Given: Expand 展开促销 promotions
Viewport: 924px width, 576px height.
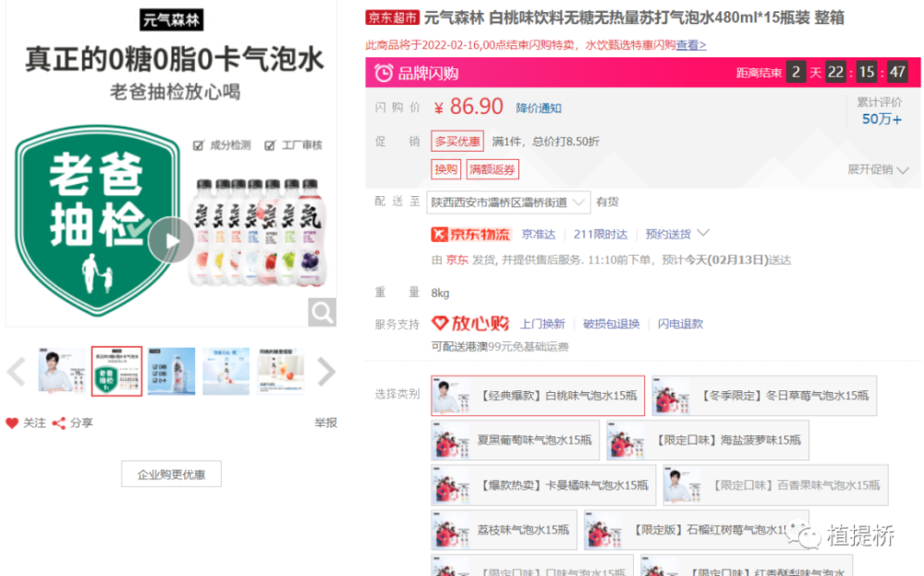Looking at the screenshot, I should tap(878, 170).
